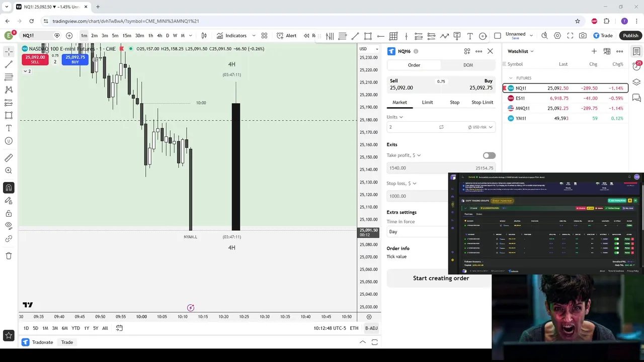Add a symbol to watchlist plus icon
This screenshot has width=644, height=362.
(x=594, y=51)
